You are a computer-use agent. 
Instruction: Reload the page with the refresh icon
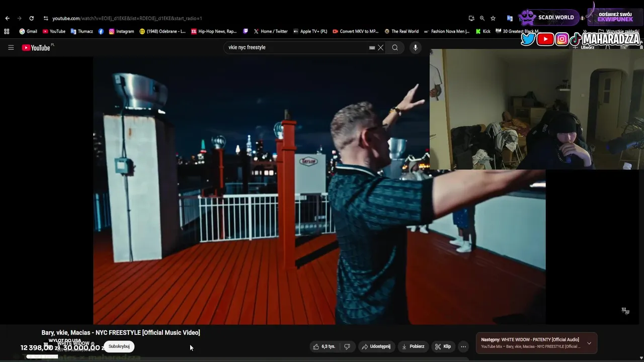coord(31,18)
